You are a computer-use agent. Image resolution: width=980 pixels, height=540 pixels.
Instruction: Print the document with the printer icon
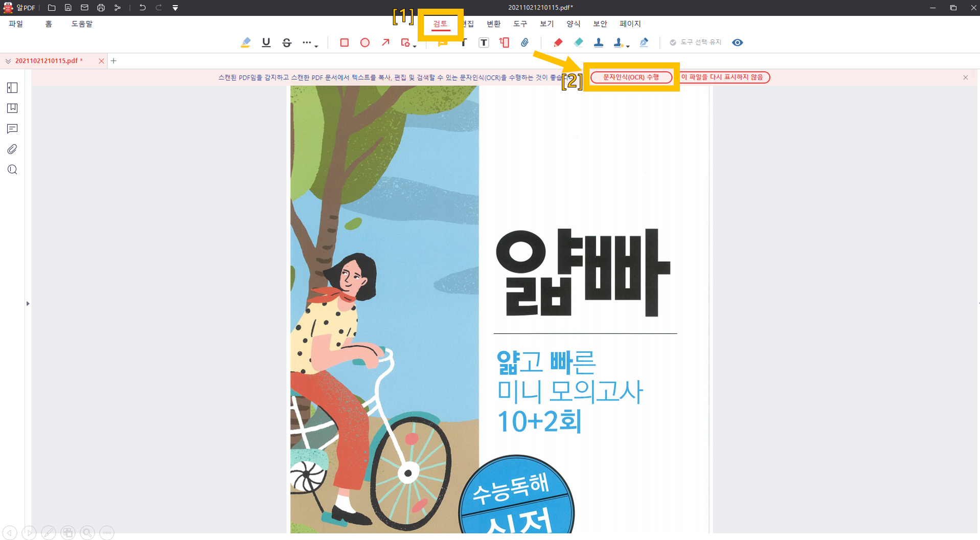101,8
